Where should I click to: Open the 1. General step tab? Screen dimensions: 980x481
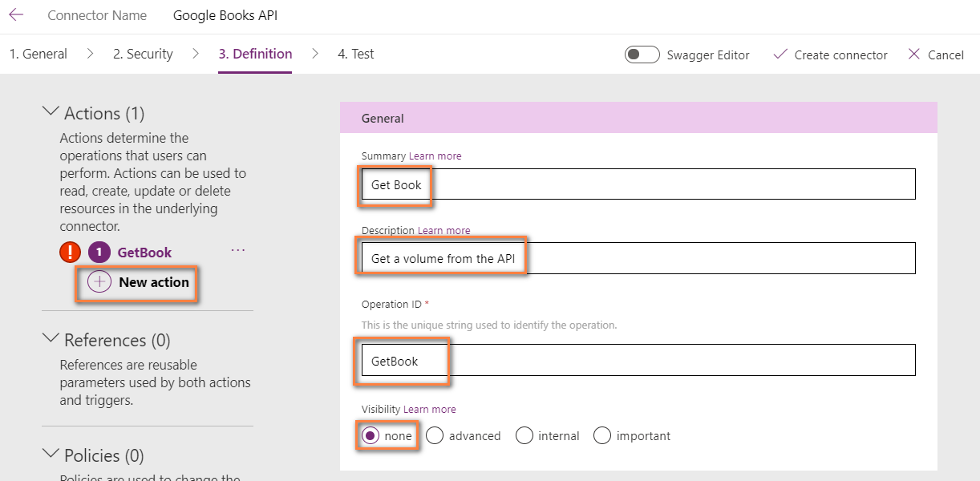38,54
